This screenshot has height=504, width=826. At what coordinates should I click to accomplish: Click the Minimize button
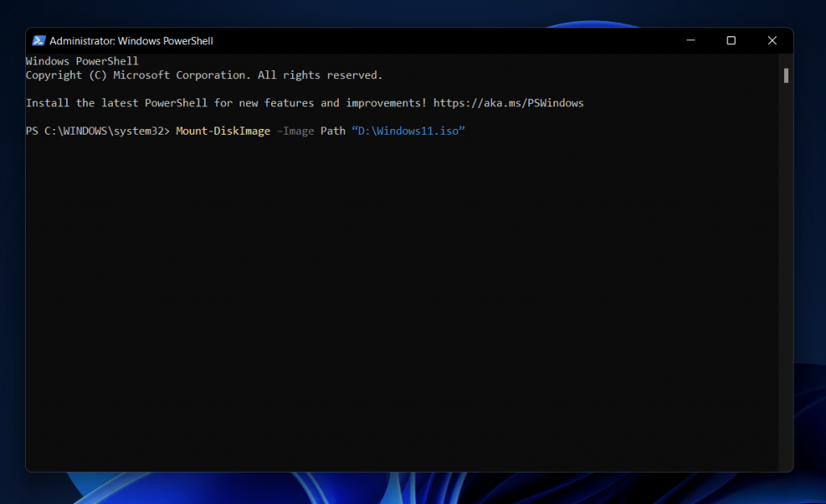[x=690, y=40]
